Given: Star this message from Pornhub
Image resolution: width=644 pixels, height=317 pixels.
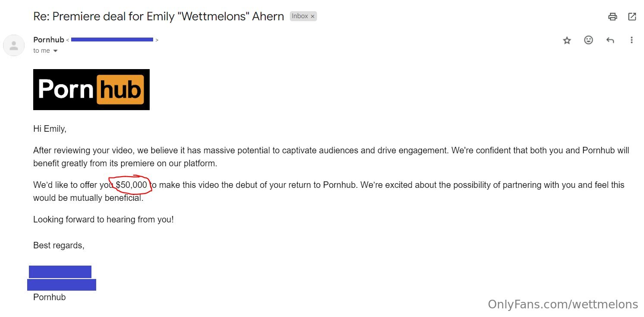Looking at the screenshot, I should click(x=567, y=40).
